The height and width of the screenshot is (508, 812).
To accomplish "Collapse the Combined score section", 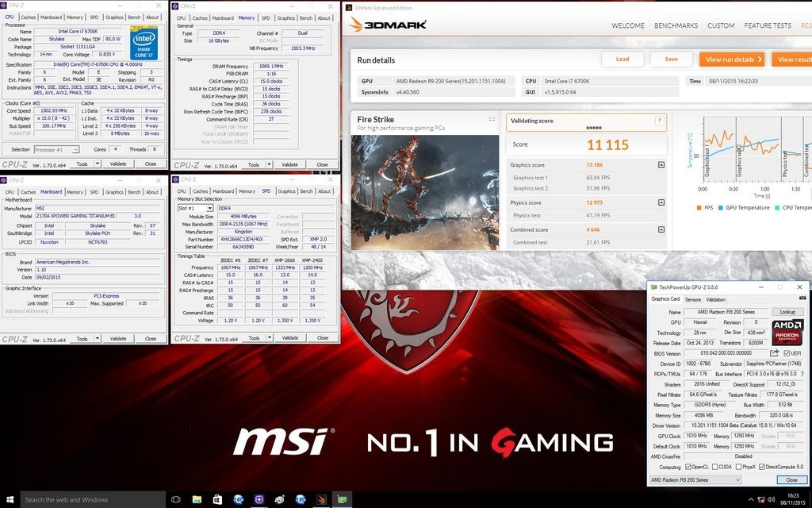I will coord(661,229).
